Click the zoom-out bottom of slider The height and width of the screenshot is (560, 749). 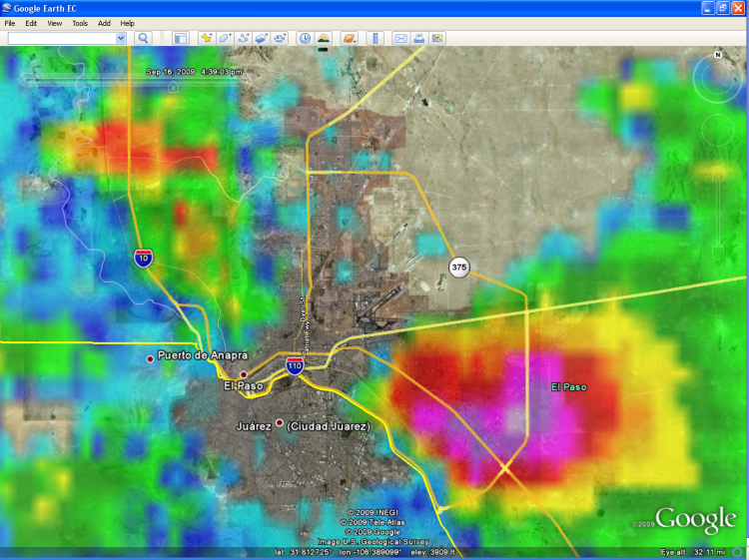(x=717, y=253)
